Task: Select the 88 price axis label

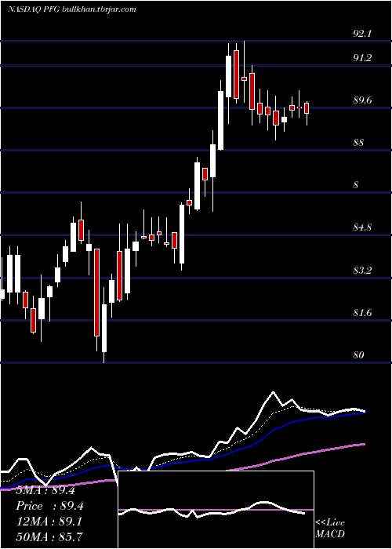Action: [359, 143]
